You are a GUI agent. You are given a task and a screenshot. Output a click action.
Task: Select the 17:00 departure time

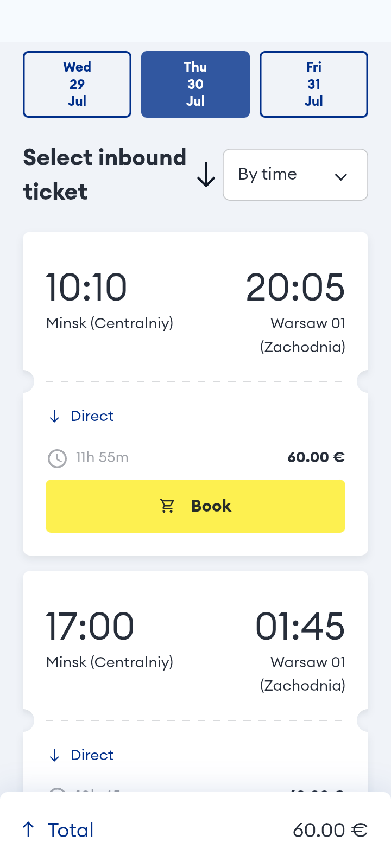coord(90,626)
